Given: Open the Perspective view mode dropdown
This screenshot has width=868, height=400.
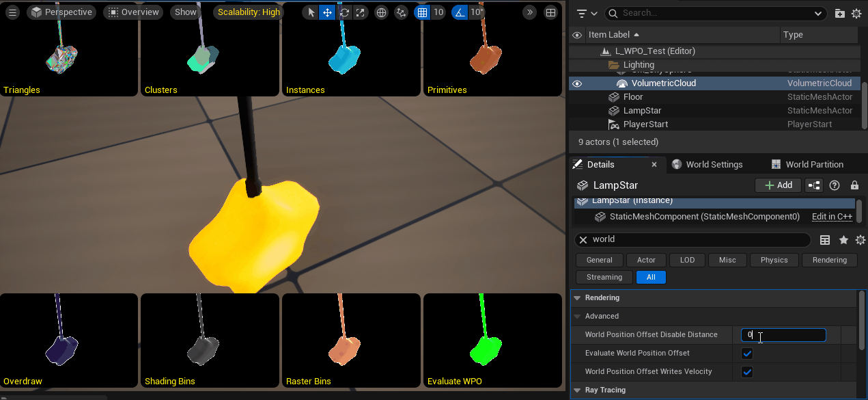Looking at the screenshot, I should click(61, 12).
